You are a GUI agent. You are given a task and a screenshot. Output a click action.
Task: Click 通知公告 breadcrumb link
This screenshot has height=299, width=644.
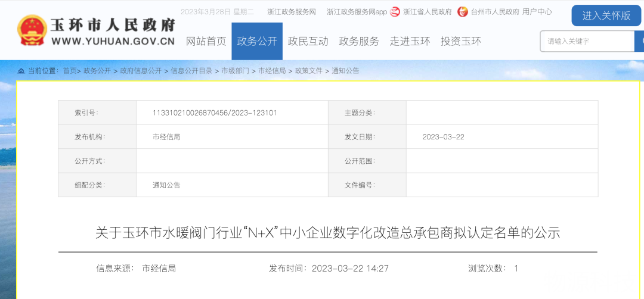click(345, 71)
